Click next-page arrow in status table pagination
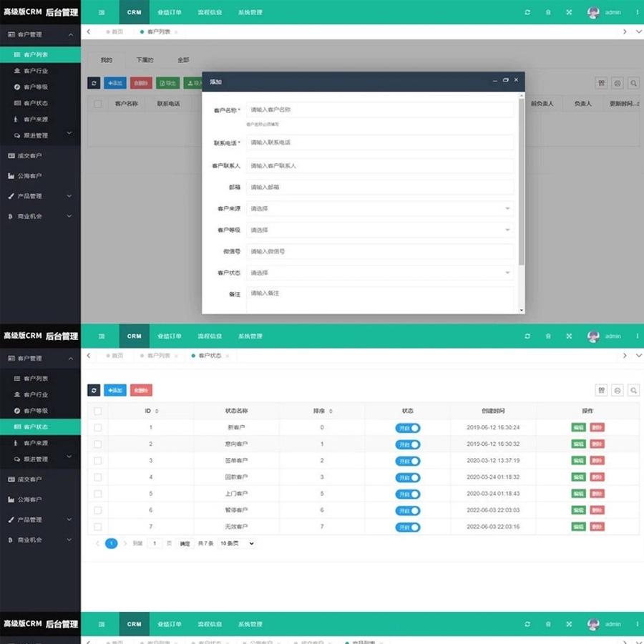 point(125,544)
